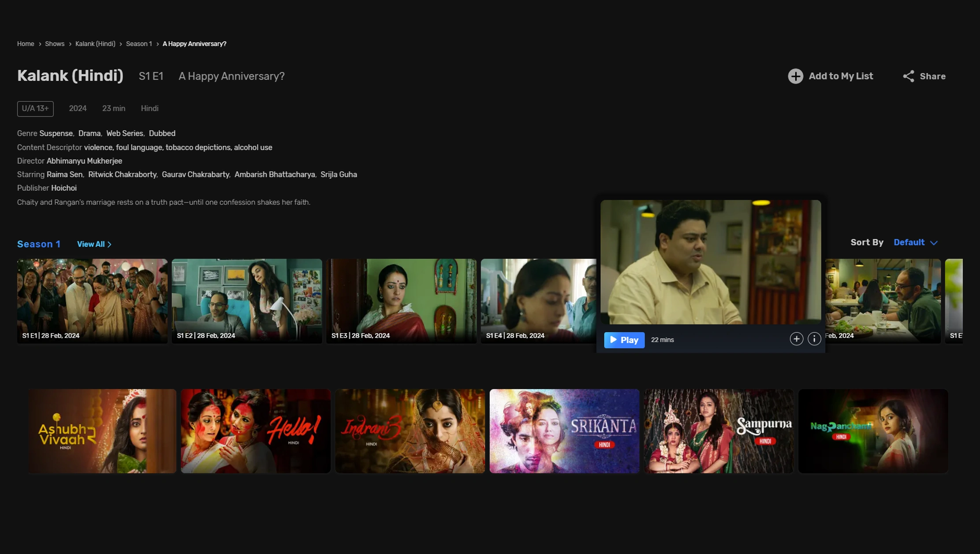The image size is (980, 554).
Task: Click the episode synopsis about Chaity and Rangan
Action: (x=164, y=202)
